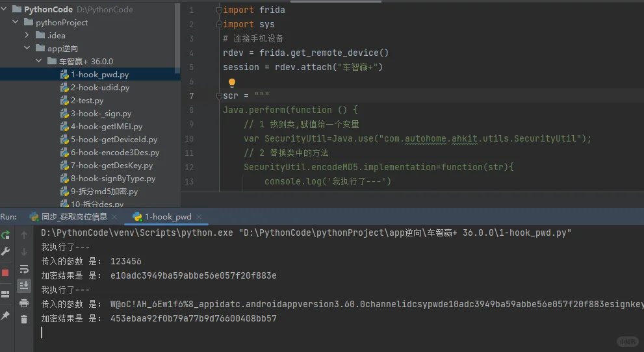
Task: Click line number 7 in gutter
Action: point(192,96)
